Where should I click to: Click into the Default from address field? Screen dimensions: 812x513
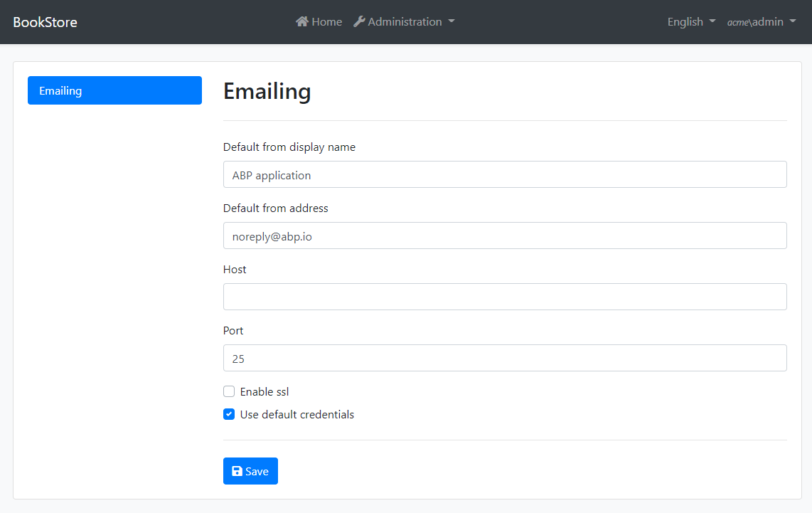coord(505,236)
